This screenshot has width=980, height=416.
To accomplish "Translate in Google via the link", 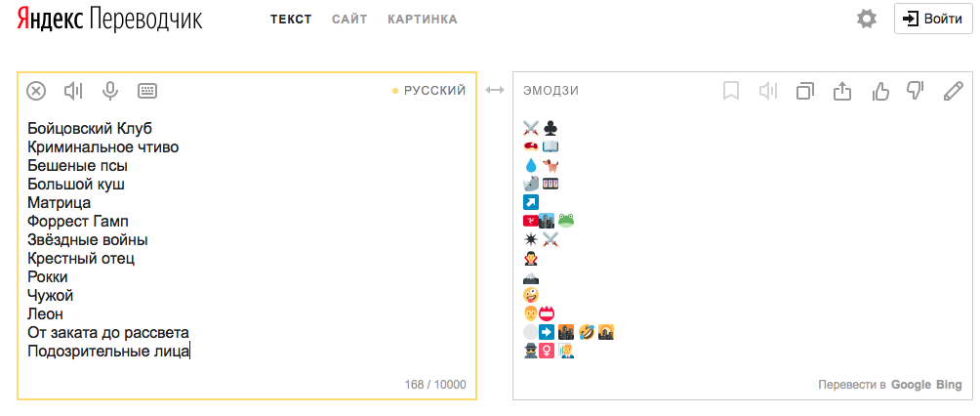I will point(911,385).
